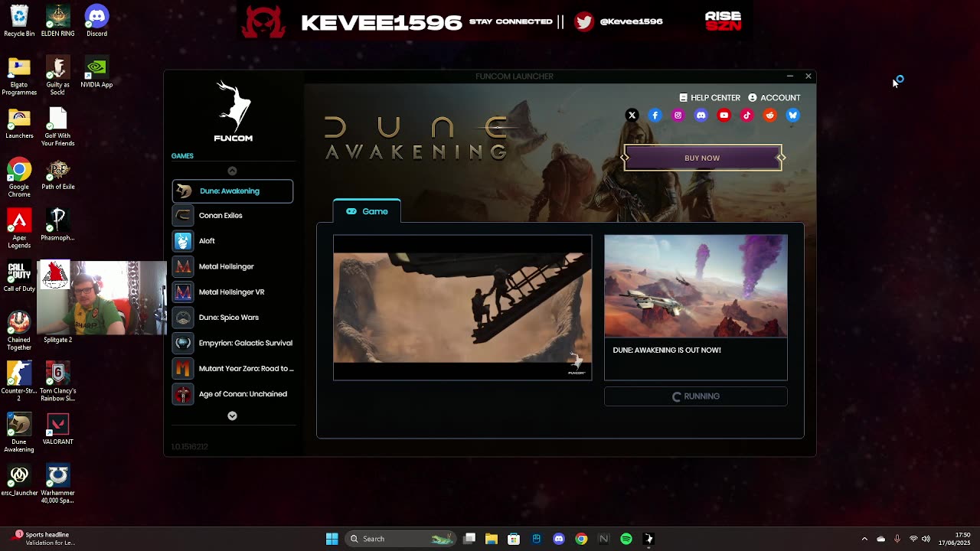Open Spotify from the taskbar

pyautogui.click(x=626, y=539)
